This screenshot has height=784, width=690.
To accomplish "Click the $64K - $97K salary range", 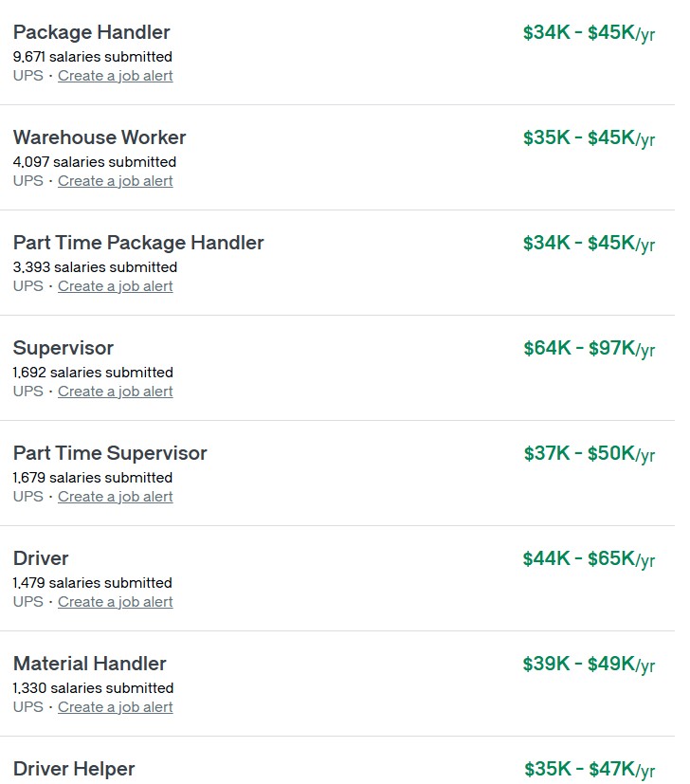I will pyautogui.click(x=589, y=349).
